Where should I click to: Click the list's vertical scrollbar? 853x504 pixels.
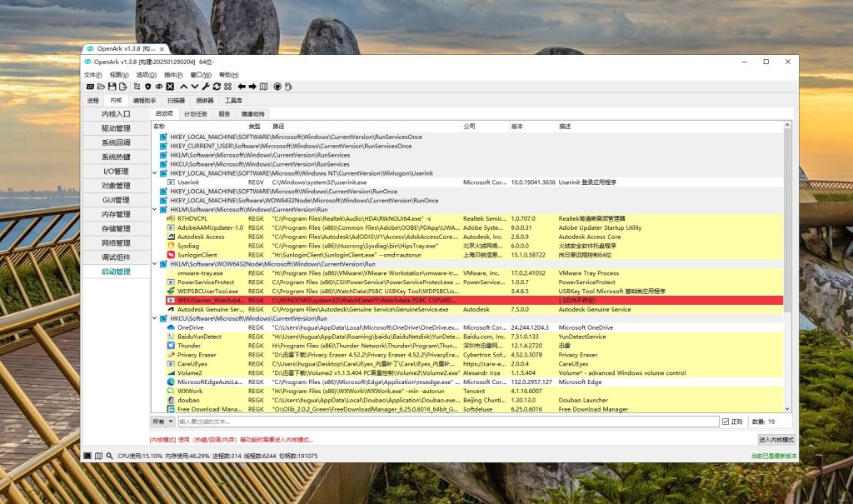[787, 221]
